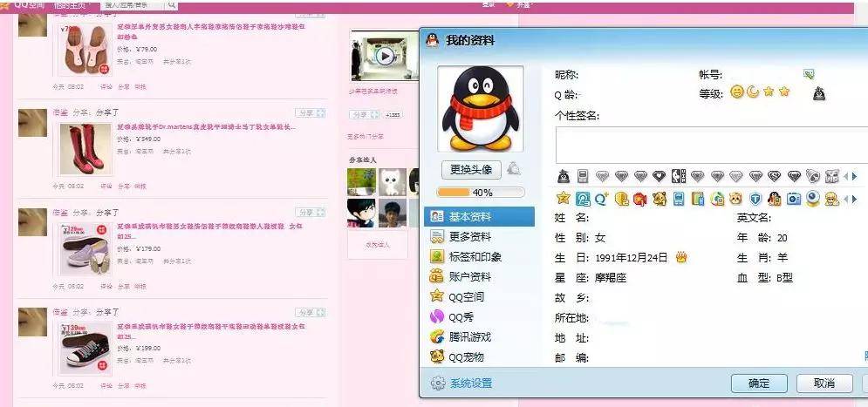Show next icons in the colored service row

pyautogui.click(x=855, y=199)
